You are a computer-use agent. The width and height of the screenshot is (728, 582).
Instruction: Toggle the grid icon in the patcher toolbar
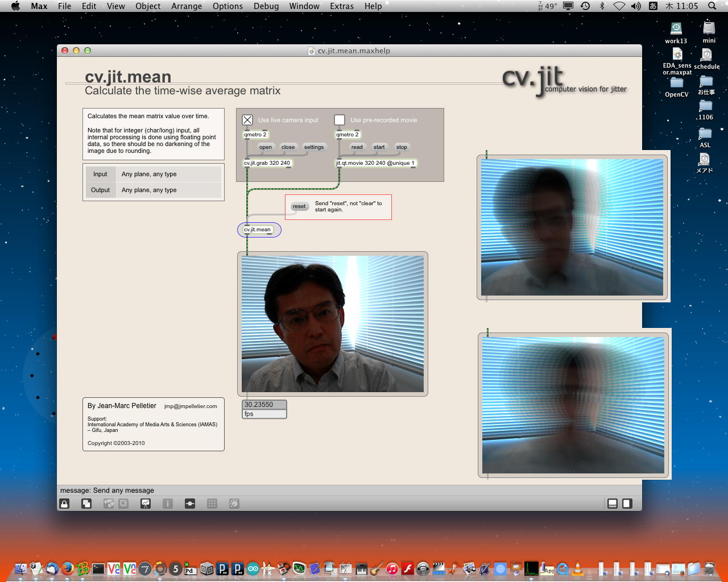212,504
